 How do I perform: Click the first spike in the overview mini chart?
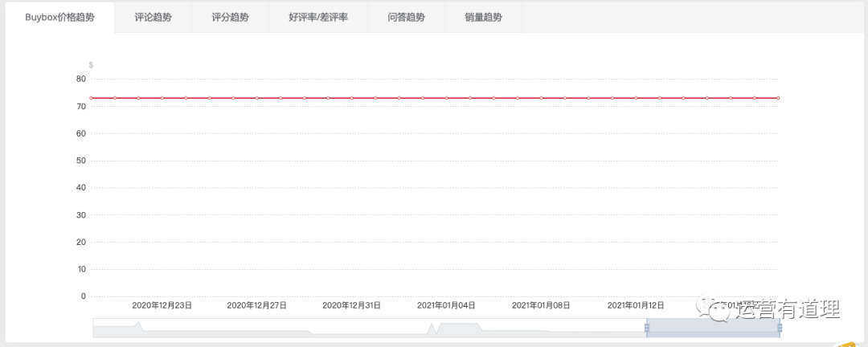(138, 325)
